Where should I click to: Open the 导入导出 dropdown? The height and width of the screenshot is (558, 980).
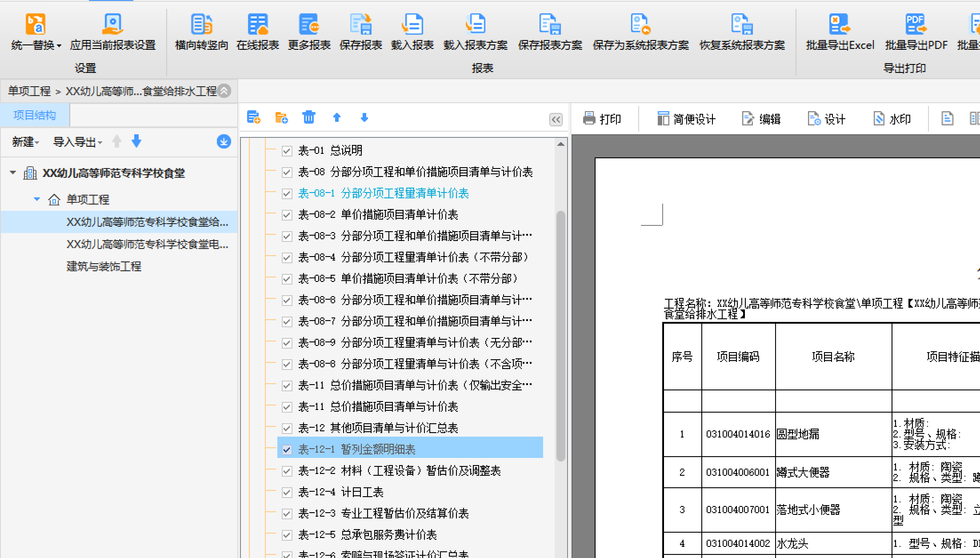click(77, 142)
